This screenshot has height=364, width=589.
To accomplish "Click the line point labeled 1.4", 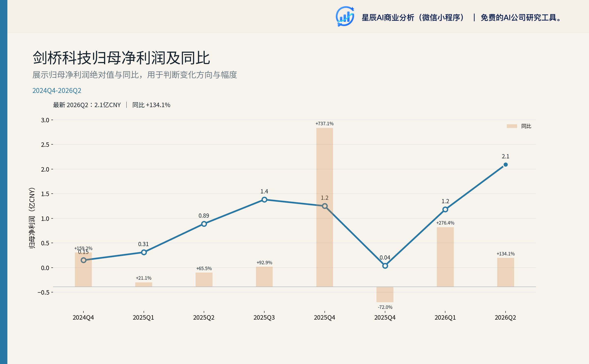I will point(264,200).
